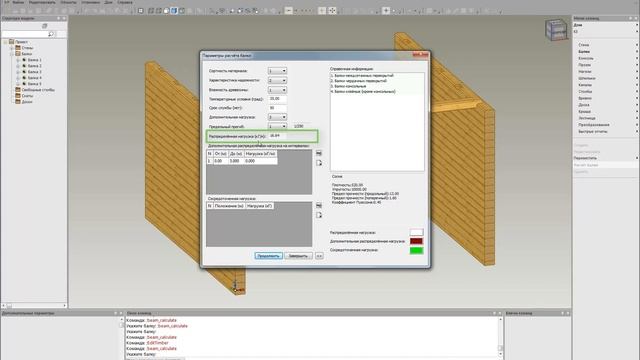
Task: Select beam 1 in the structure tree
Action: [35, 60]
